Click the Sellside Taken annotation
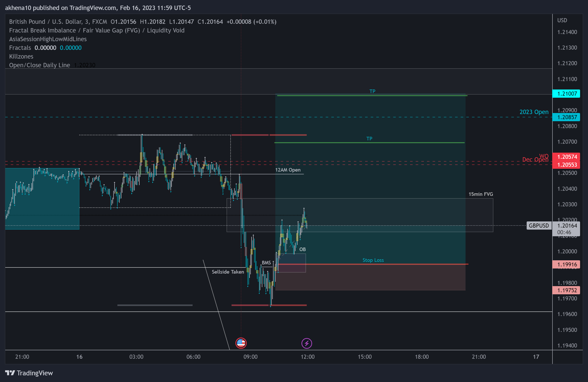588x382 pixels. tap(228, 272)
